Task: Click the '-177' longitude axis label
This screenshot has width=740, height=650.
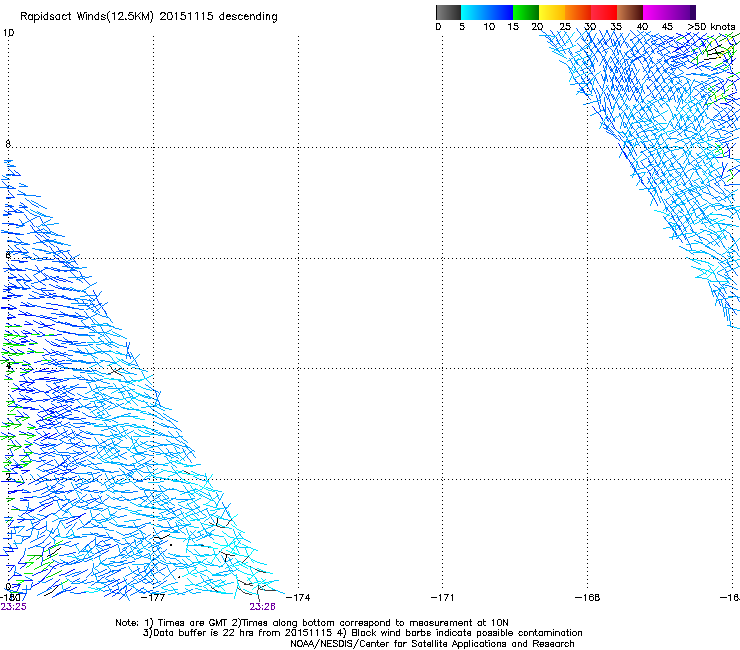Action: click(x=153, y=598)
